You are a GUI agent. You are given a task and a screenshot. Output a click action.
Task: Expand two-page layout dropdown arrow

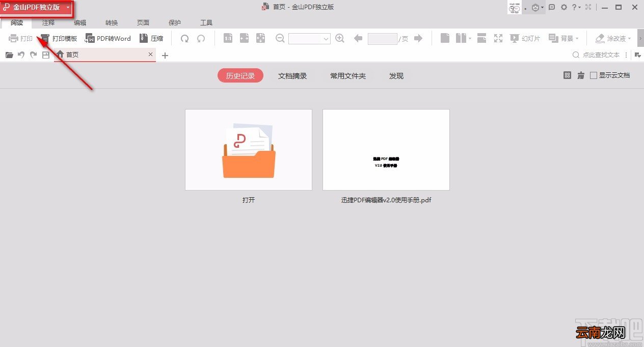pos(470,38)
